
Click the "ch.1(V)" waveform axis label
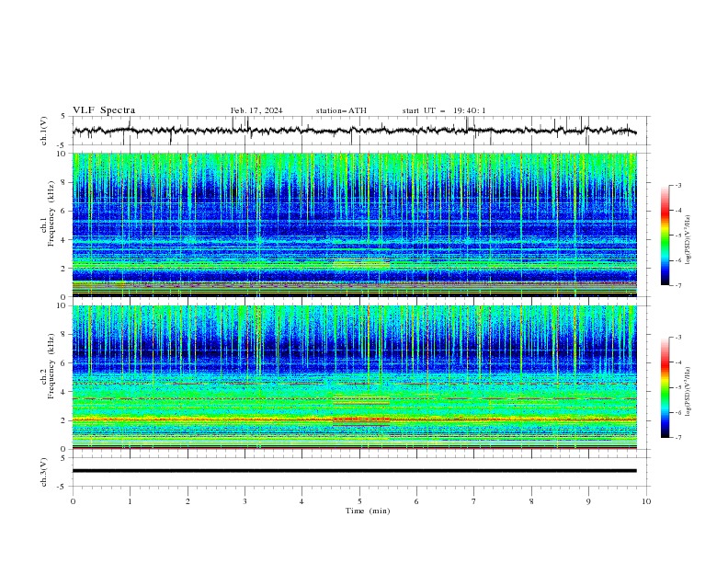tap(44, 131)
